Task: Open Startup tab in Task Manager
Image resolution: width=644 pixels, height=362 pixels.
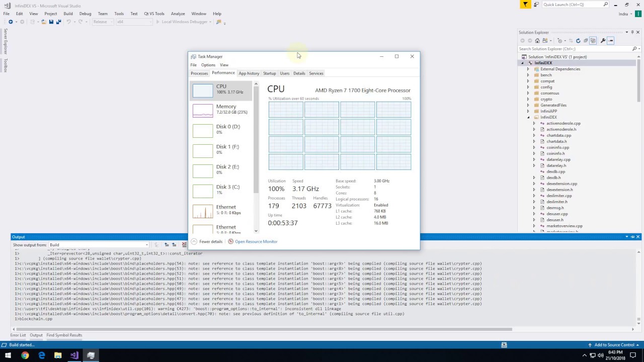Action: coord(269,73)
